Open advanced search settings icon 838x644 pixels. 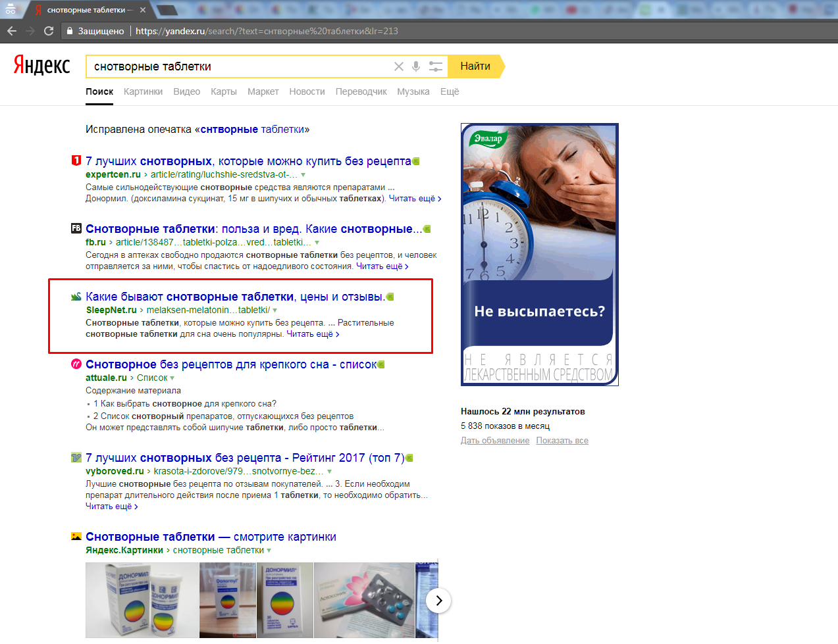pyautogui.click(x=435, y=66)
